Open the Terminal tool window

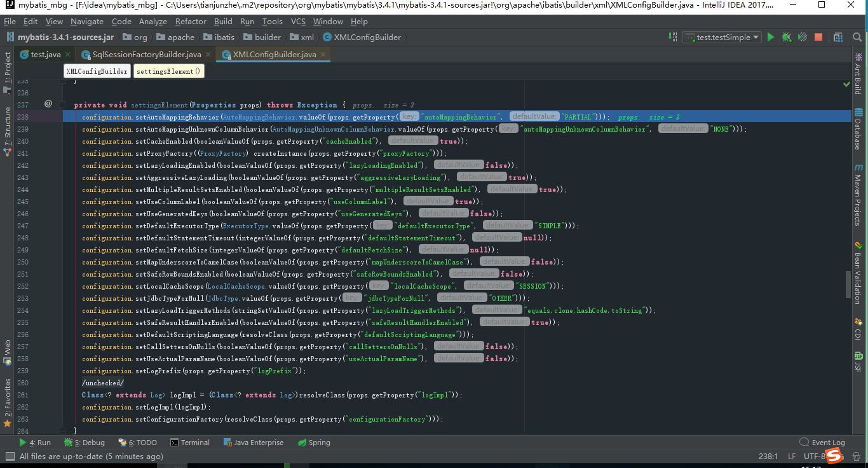(189, 442)
